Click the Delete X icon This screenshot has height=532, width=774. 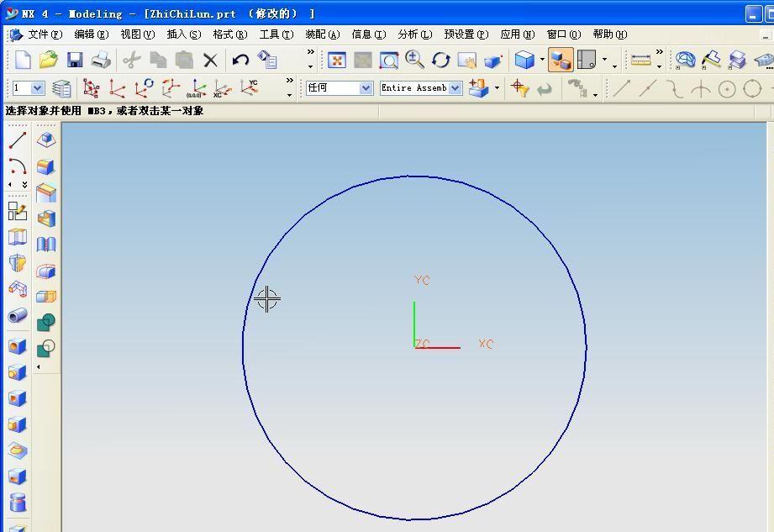pos(210,60)
